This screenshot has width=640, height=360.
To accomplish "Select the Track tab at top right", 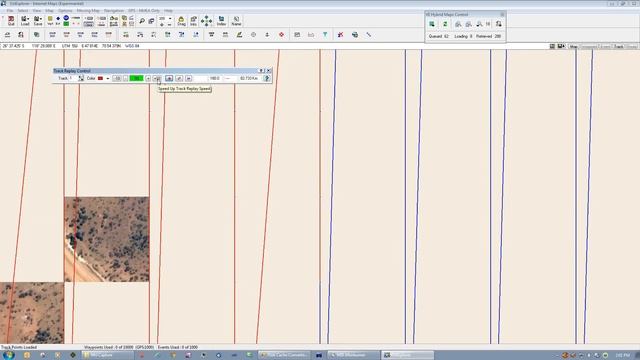I will (619, 47).
